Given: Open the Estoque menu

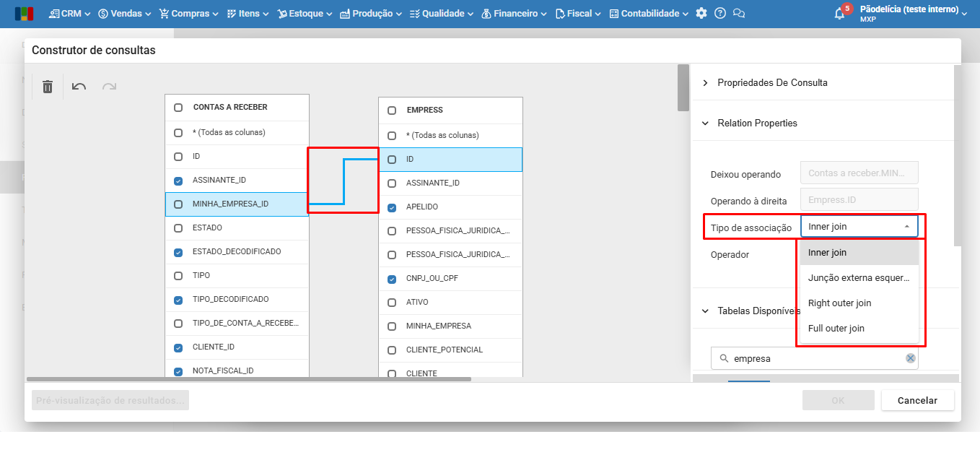Looking at the screenshot, I should click(305, 13).
